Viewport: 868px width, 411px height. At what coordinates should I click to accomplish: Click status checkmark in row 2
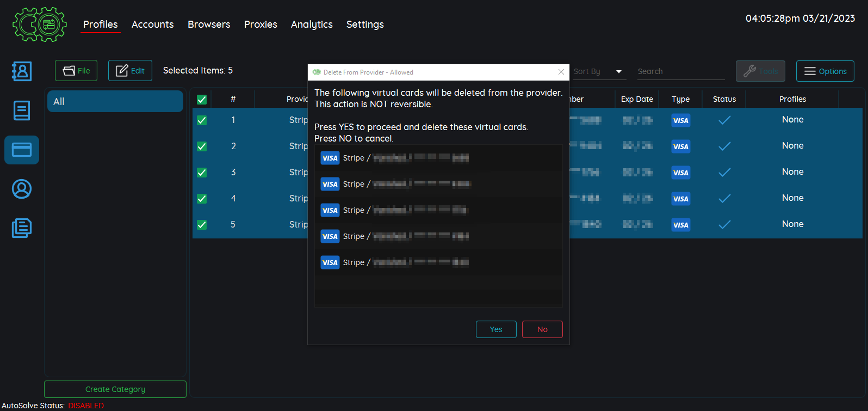click(x=724, y=146)
